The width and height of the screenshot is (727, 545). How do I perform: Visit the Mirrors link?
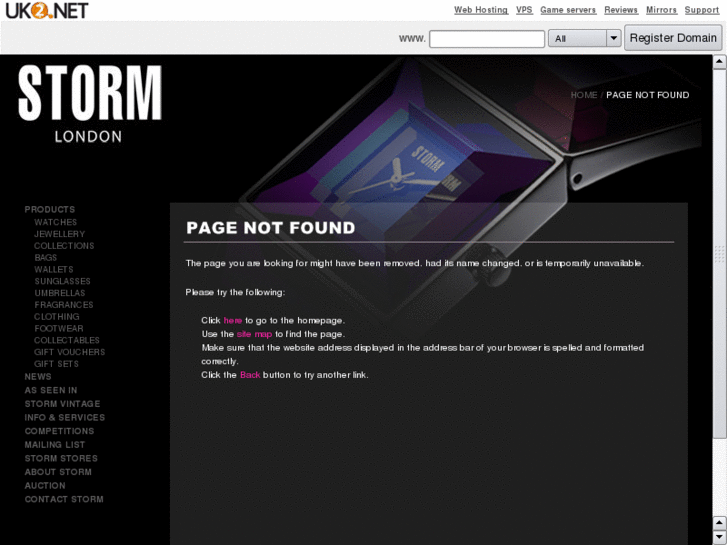(661, 10)
